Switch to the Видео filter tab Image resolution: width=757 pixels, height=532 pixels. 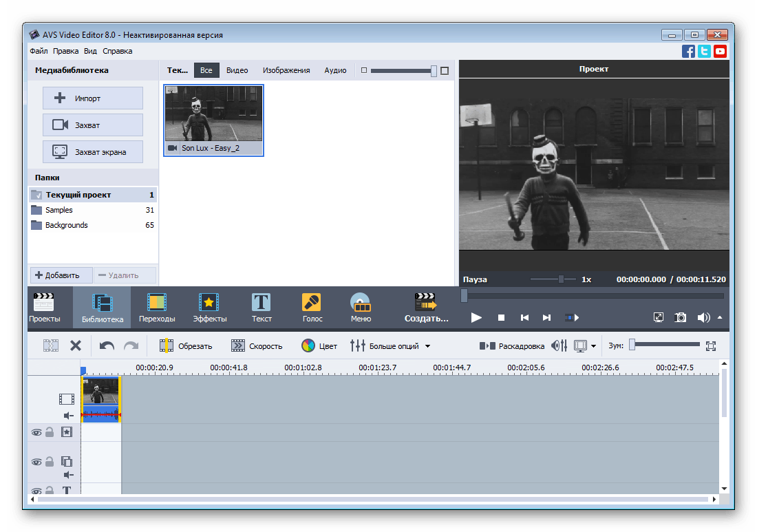[237, 70]
